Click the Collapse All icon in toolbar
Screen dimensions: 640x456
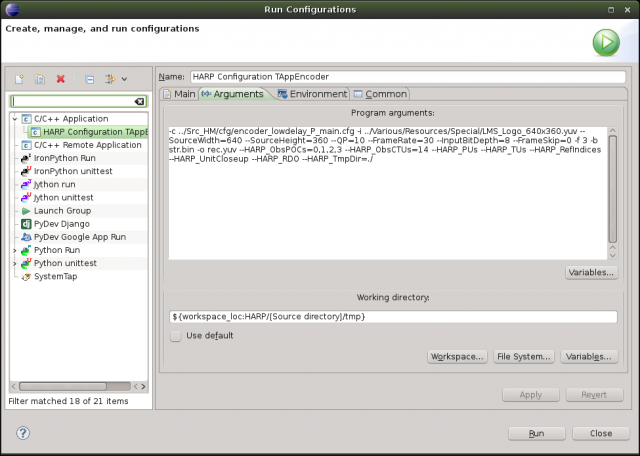click(x=89, y=78)
